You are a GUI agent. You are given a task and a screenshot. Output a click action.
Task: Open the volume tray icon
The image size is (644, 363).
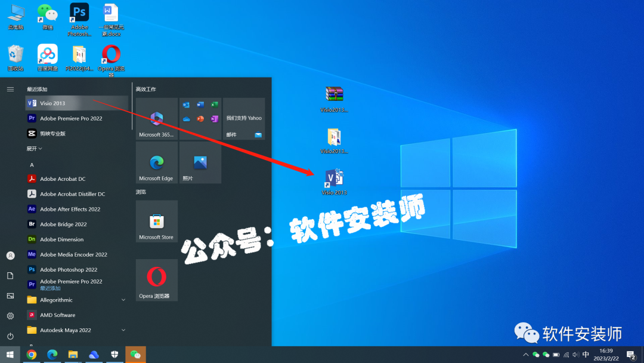pos(576,355)
